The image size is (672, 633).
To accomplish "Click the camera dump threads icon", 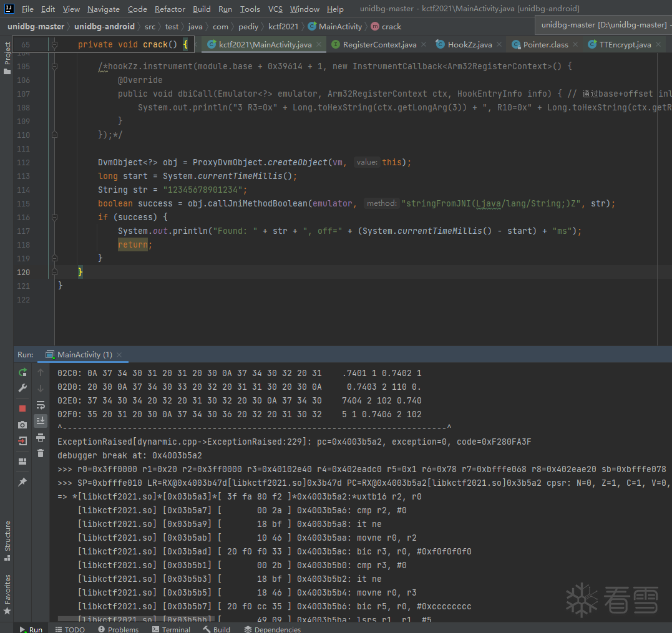I will pos(22,425).
